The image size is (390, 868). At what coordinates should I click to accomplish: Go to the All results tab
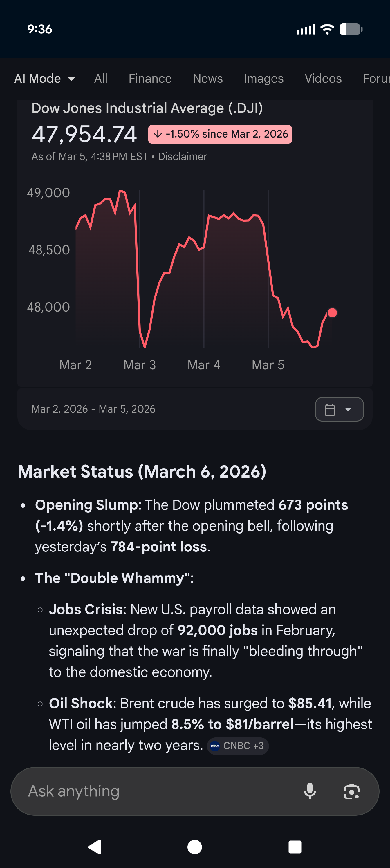[101, 79]
